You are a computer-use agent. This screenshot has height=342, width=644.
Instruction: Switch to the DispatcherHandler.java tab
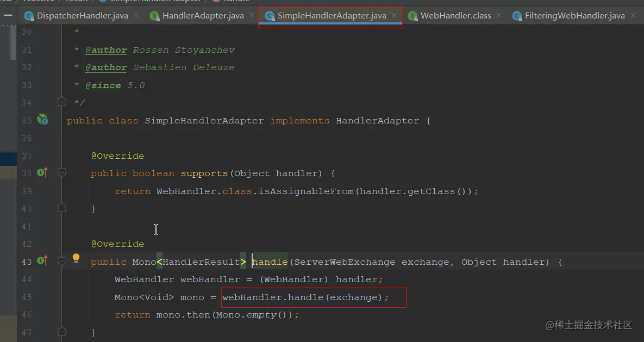click(x=82, y=16)
